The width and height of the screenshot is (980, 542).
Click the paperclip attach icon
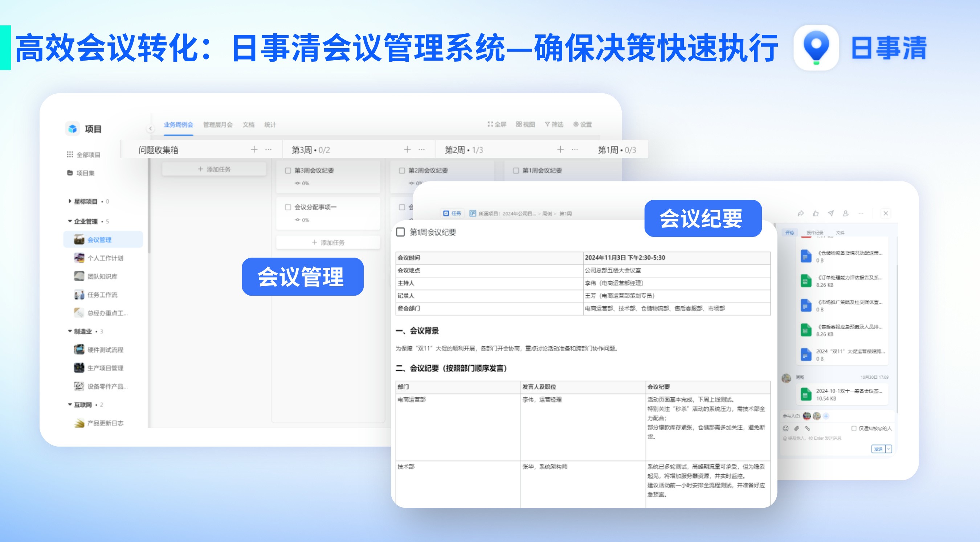797,428
